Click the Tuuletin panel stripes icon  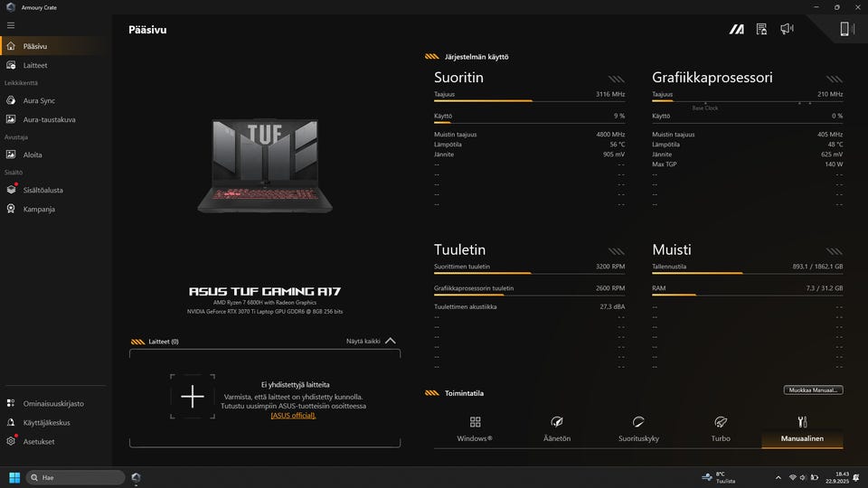pyautogui.click(x=616, y=252)
